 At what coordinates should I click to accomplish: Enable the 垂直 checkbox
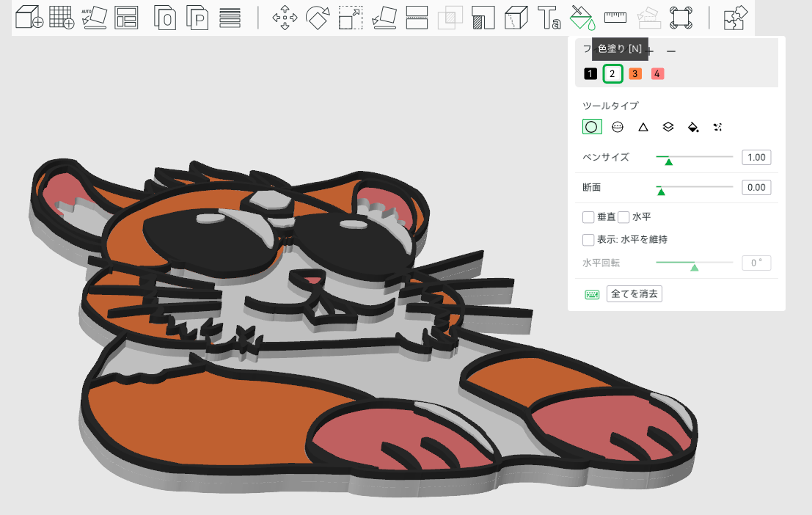click(588, 217)
